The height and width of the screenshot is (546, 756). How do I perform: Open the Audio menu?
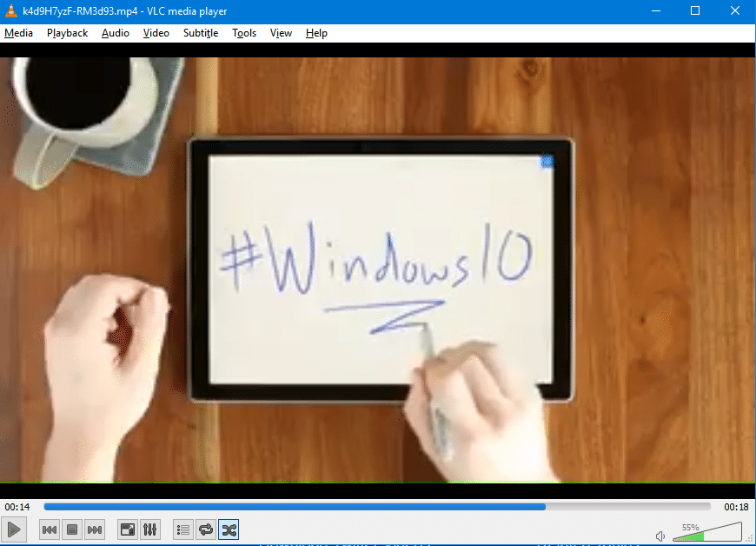(x=116, y=33)
